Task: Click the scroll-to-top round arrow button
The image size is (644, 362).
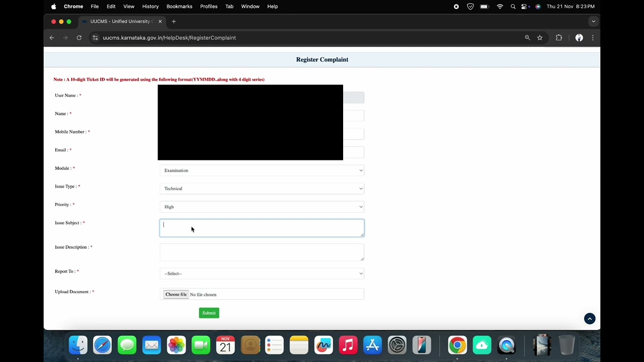Action: tap(590, 319)
